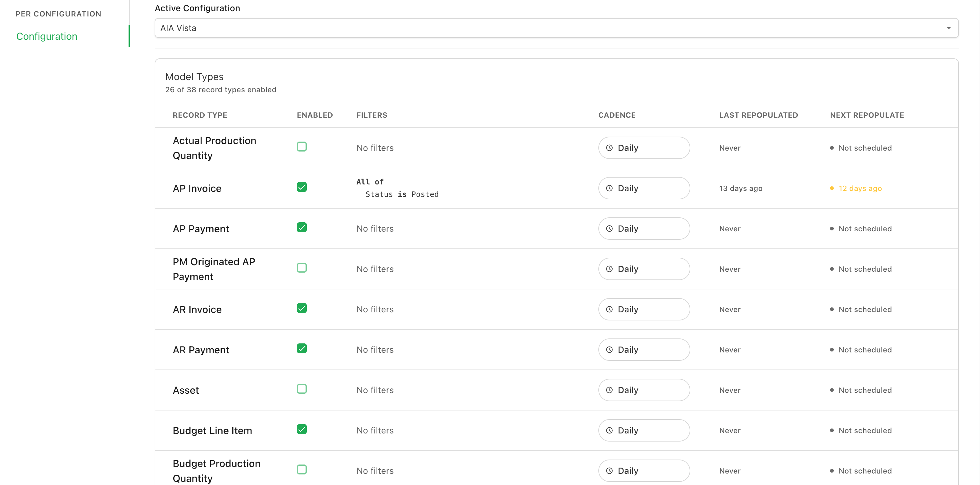This screenshot has width=980, height=485.
Task: Click the PM Originated AP Payment record name
Action: coord(214,269)
